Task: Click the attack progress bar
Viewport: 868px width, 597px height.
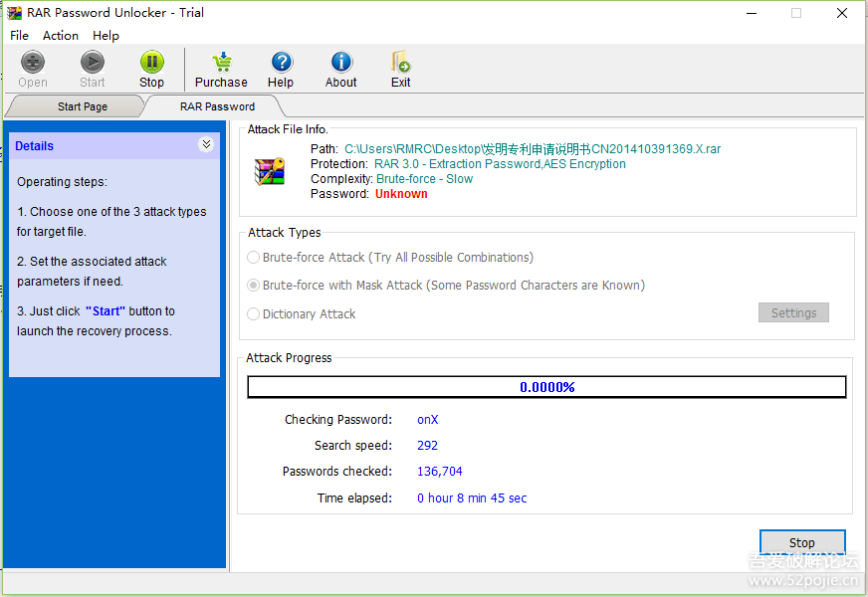Action: click(546, 387)
